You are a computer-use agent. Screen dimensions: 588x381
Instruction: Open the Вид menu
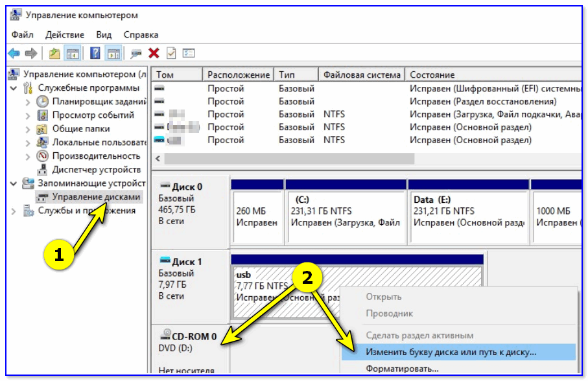[x=104, y=34]
